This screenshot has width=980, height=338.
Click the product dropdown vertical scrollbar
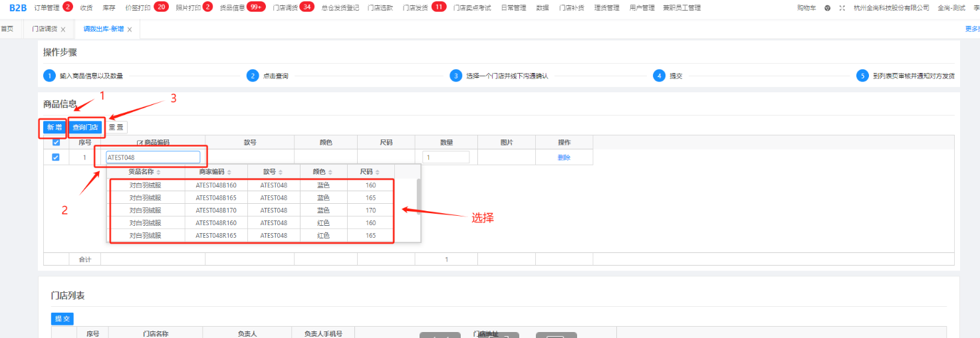[x=418, y=193]
